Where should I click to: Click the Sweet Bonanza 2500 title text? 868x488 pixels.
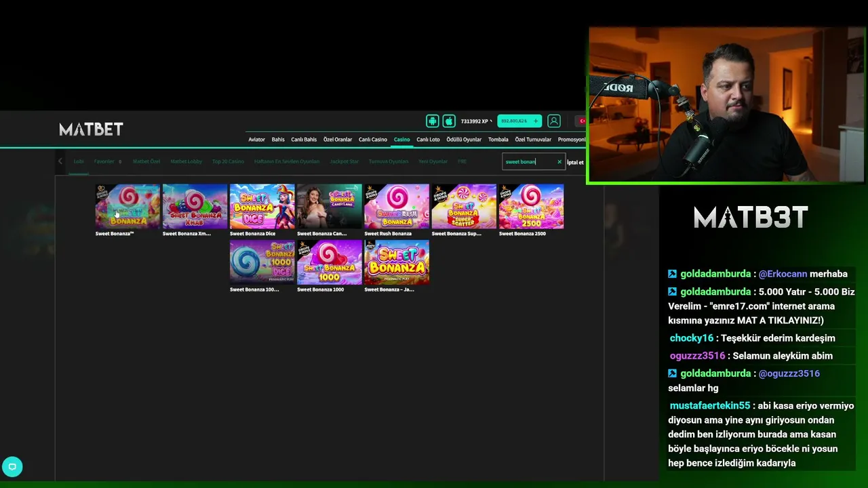522,234
